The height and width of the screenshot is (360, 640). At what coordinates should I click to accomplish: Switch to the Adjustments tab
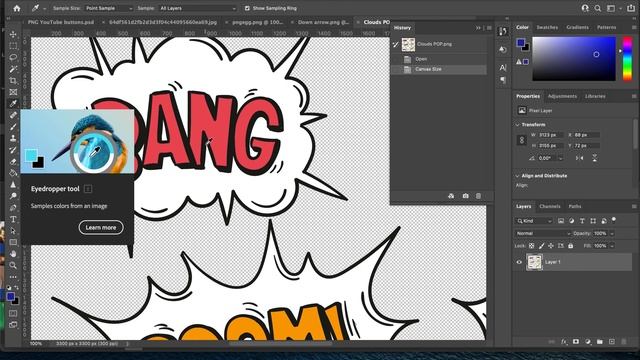coord(562,96)
